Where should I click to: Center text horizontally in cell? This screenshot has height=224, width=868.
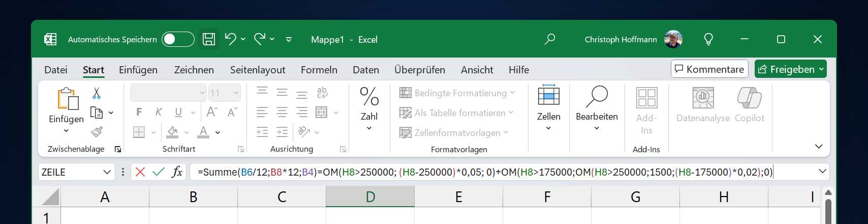pos(282,112)
